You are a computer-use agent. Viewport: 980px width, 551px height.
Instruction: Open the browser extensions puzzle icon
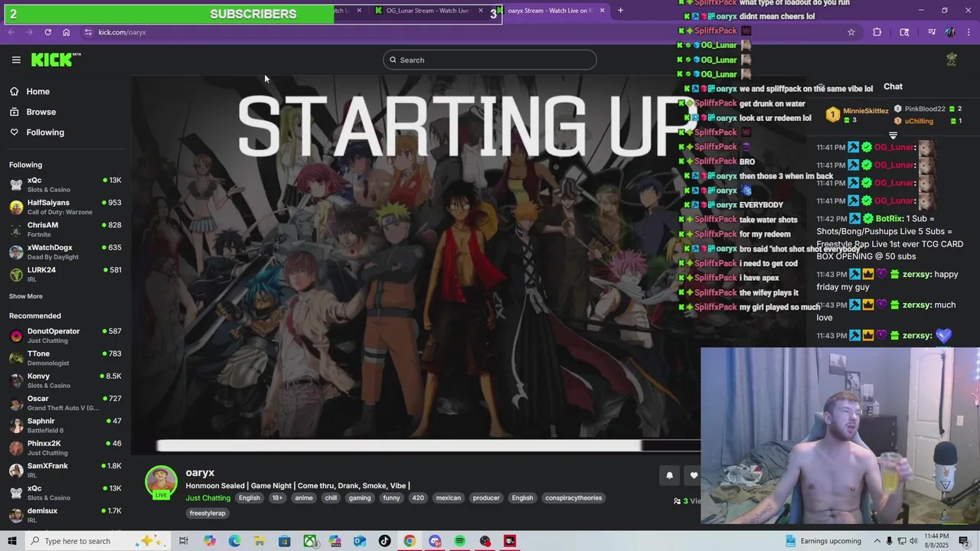coord(877,32)
